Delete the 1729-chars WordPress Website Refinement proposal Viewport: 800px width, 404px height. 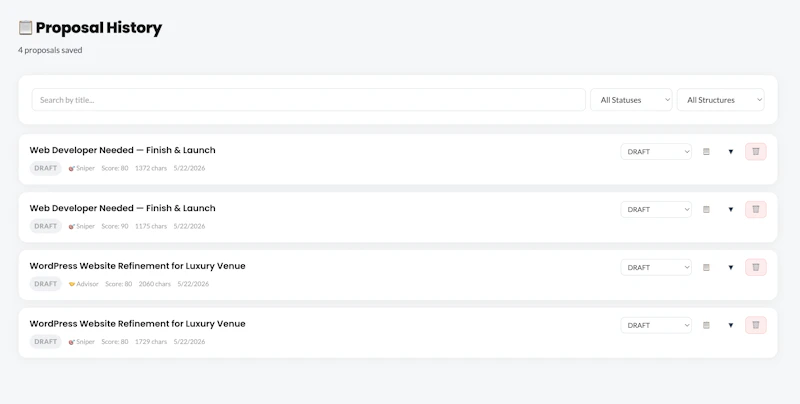pyautogui.click(x=756, y=325)
